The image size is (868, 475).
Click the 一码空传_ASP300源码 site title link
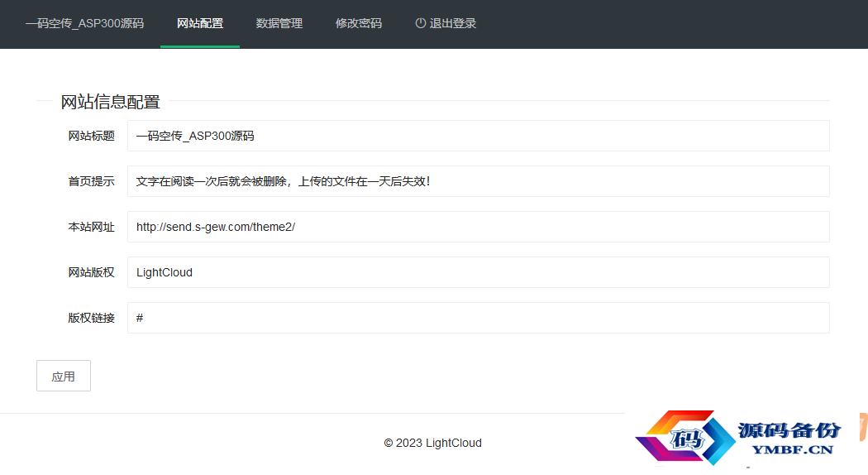[x=84, y=23]
